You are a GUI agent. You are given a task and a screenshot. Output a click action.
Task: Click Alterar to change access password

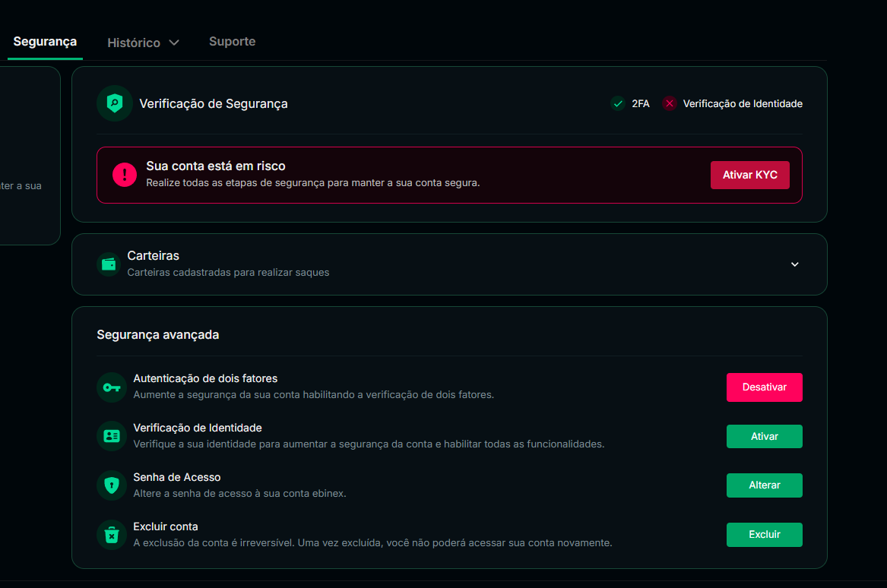pyautogui.click(x=764, y=485)
